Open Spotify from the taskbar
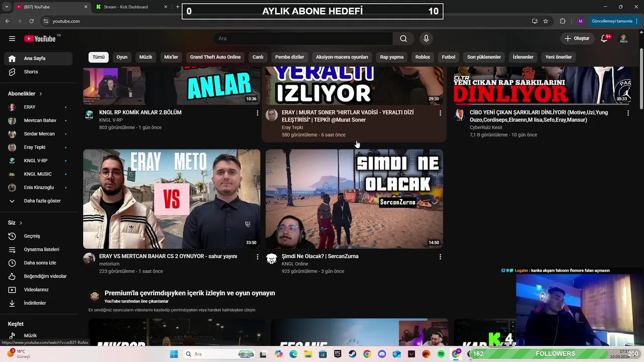Viewport: 644px width, 362px height. (441, 354)
